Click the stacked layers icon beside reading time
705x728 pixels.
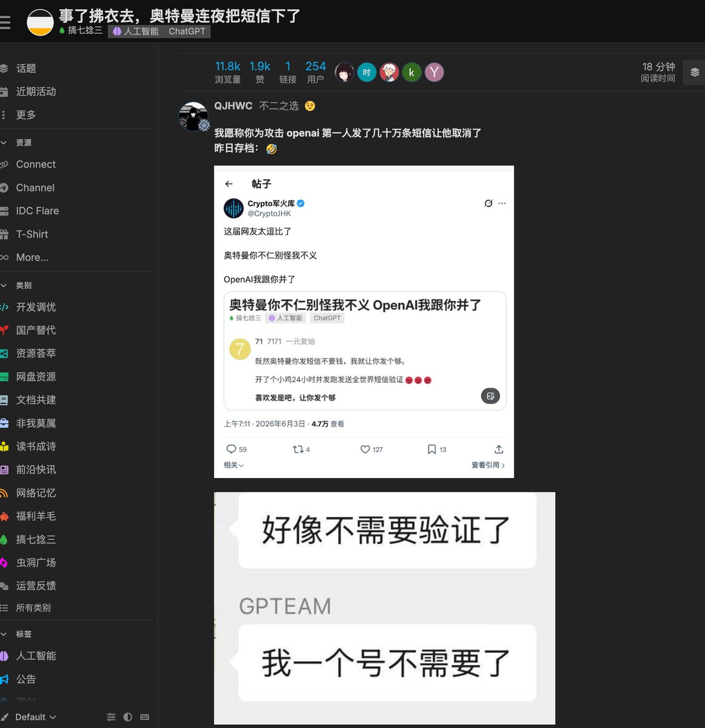tap(695, 72)
